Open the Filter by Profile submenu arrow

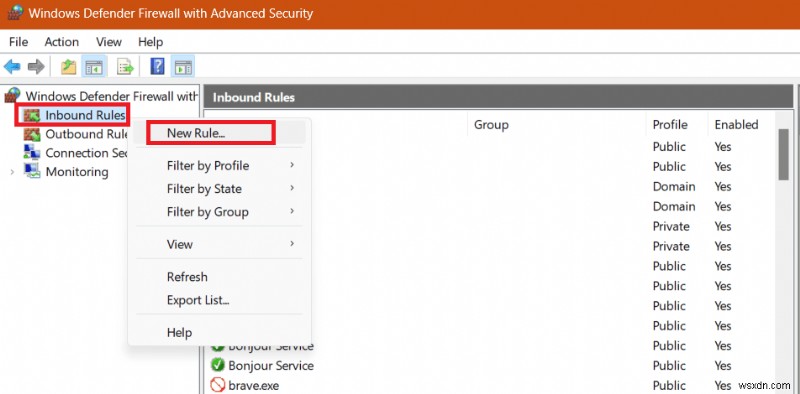(x=292, y=165)
